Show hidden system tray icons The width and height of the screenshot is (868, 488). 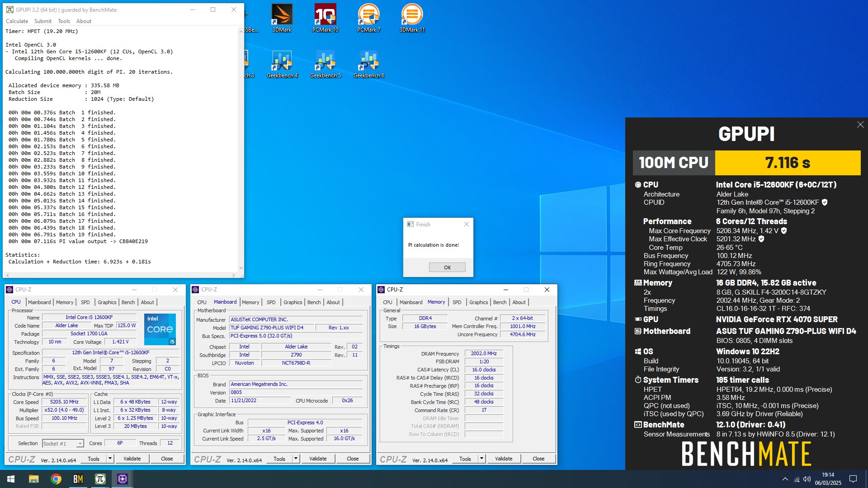point(785,479)
